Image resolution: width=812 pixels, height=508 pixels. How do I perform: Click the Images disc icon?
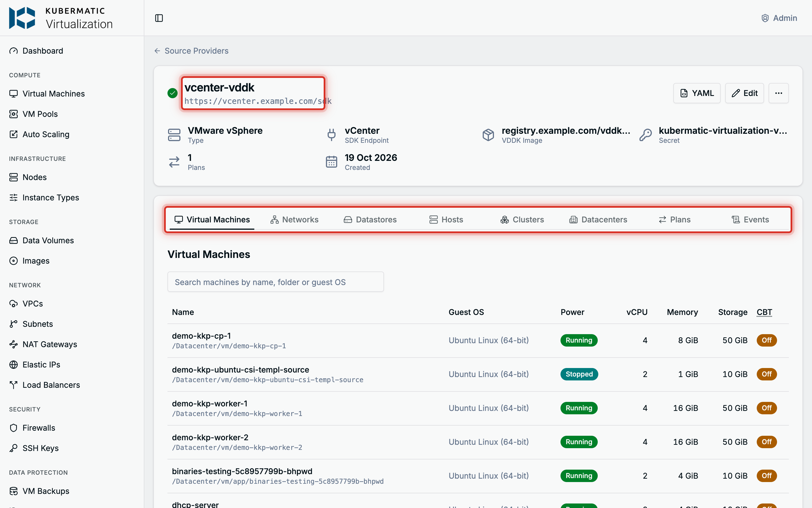click(x=14, y=261)
